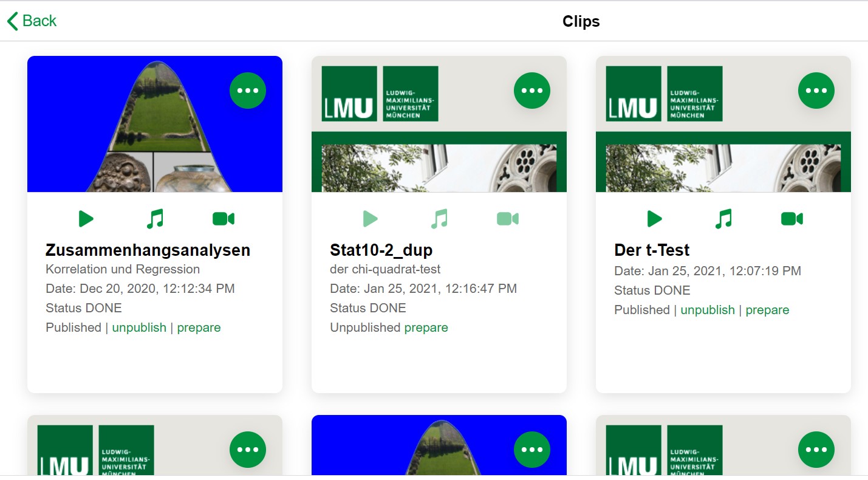Open the Zusammenhangsanalysen thumbnail image
The image size is (868, 480).
155,124
